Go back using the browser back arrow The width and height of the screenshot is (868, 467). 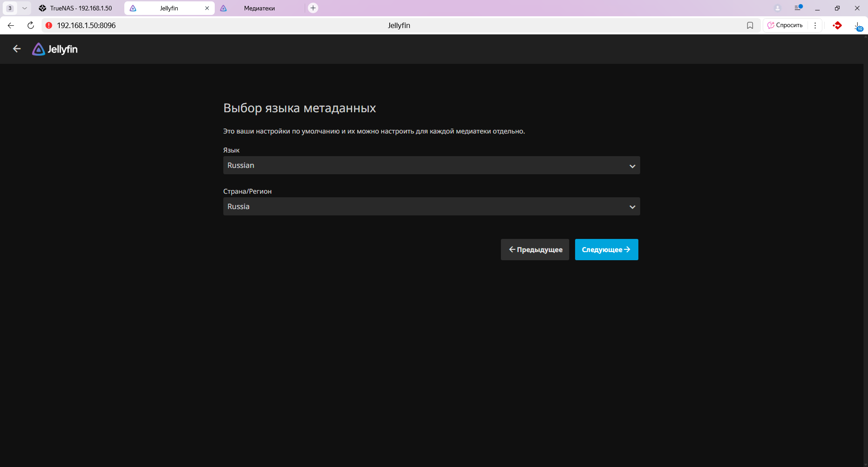pos(11,25)
